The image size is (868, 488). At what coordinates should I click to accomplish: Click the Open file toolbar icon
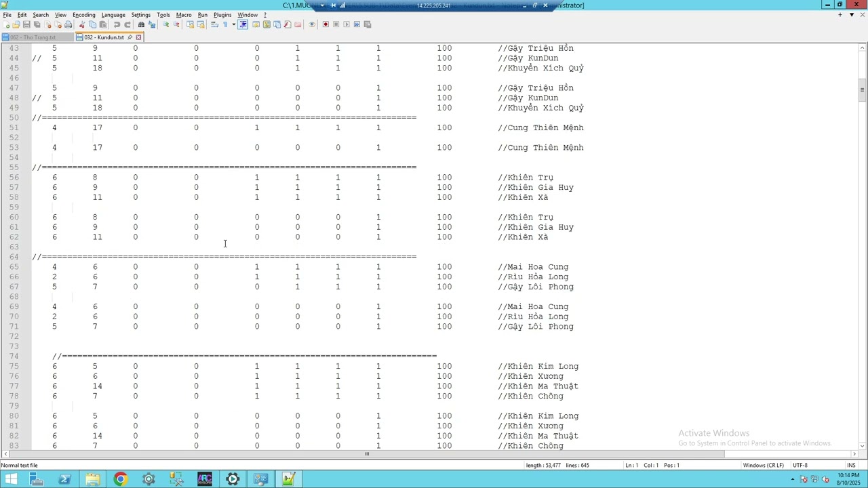coord(17,24)
